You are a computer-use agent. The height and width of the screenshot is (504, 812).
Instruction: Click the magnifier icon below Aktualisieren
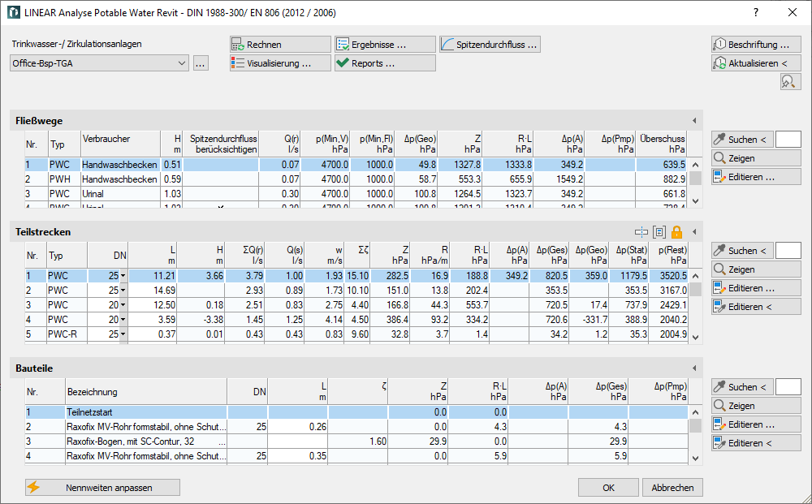(790, 82)
